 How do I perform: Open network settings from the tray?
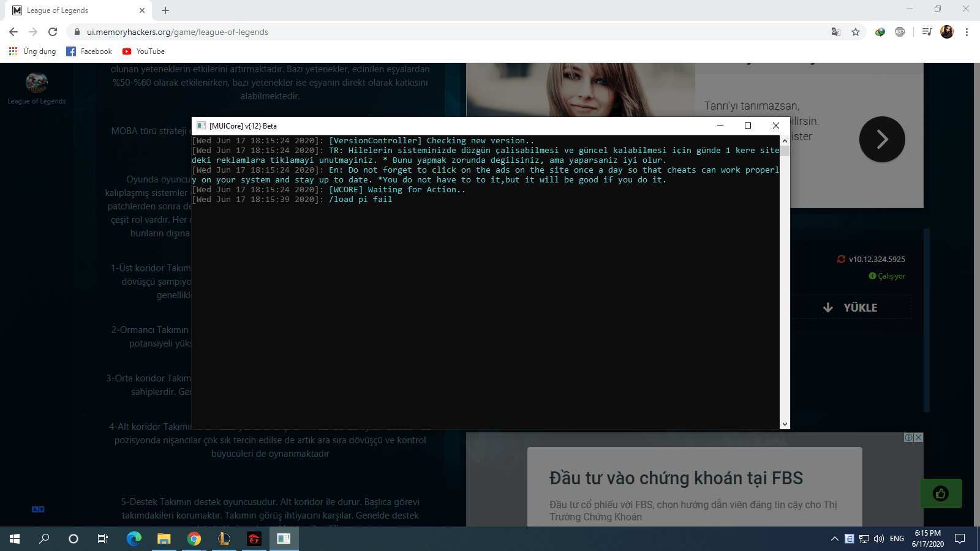click(864, 539)
